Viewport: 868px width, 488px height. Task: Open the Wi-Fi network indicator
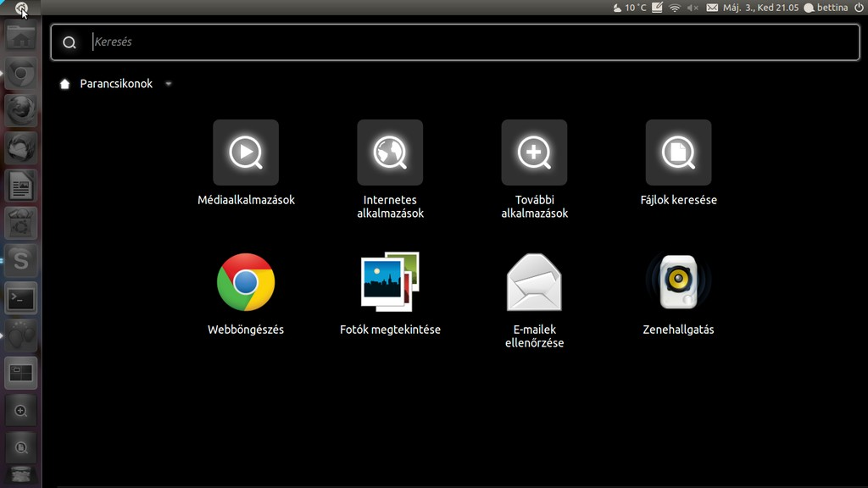[675, 8]
